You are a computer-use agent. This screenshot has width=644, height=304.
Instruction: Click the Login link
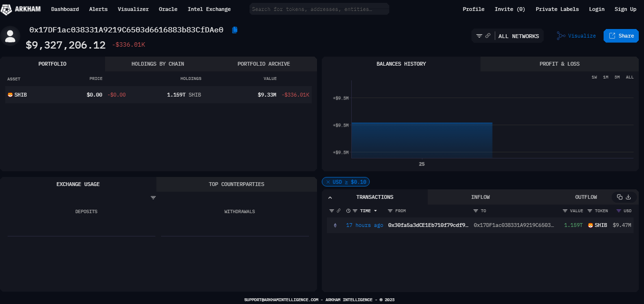point(596,9)
